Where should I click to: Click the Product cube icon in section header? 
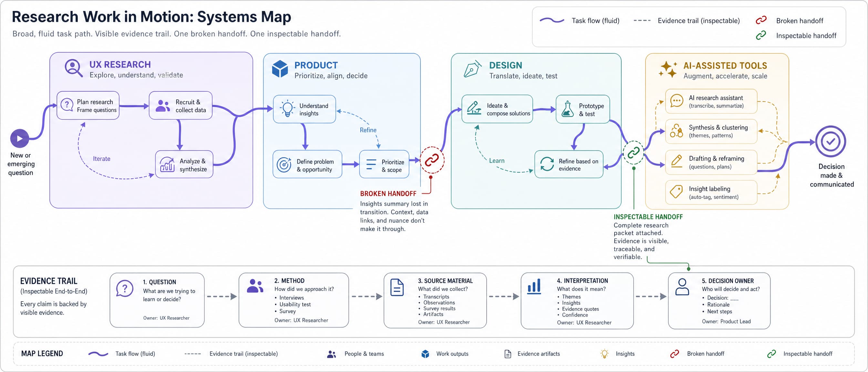pos(280,69)
